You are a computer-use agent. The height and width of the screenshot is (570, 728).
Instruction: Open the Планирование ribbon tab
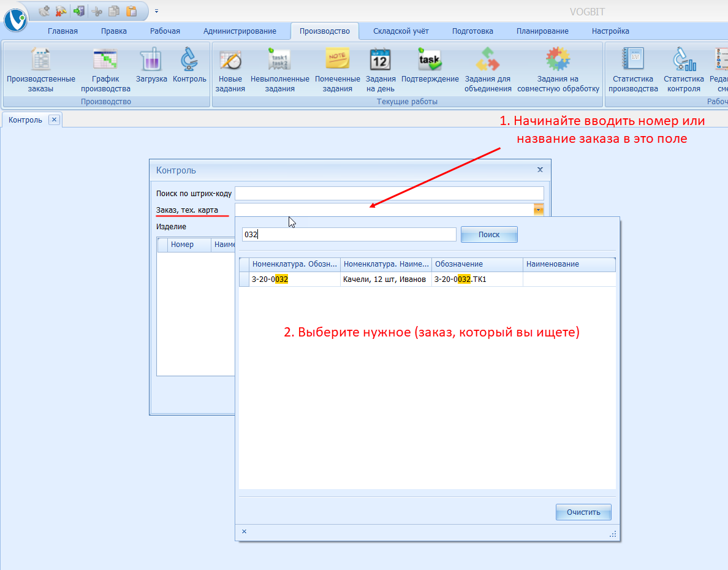[x=542, y=31]
